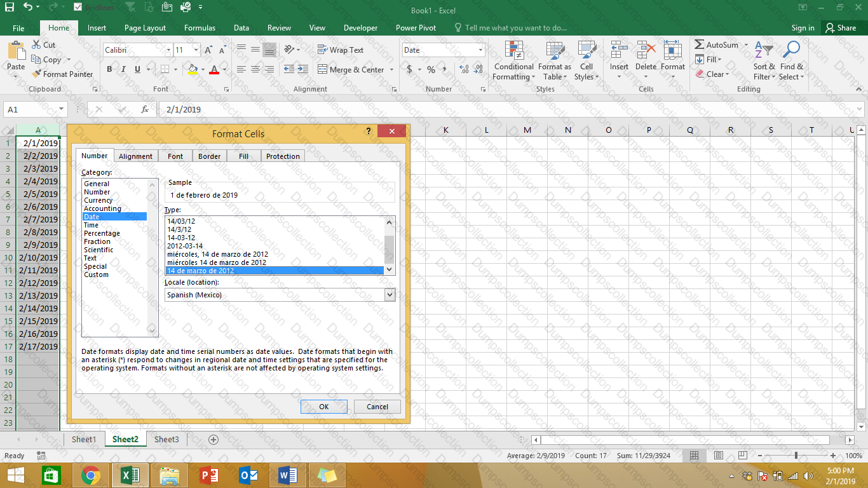Open the Formulas ribbon tab
The width and height of the screenshot is (868, 488).
pos(200,28)
